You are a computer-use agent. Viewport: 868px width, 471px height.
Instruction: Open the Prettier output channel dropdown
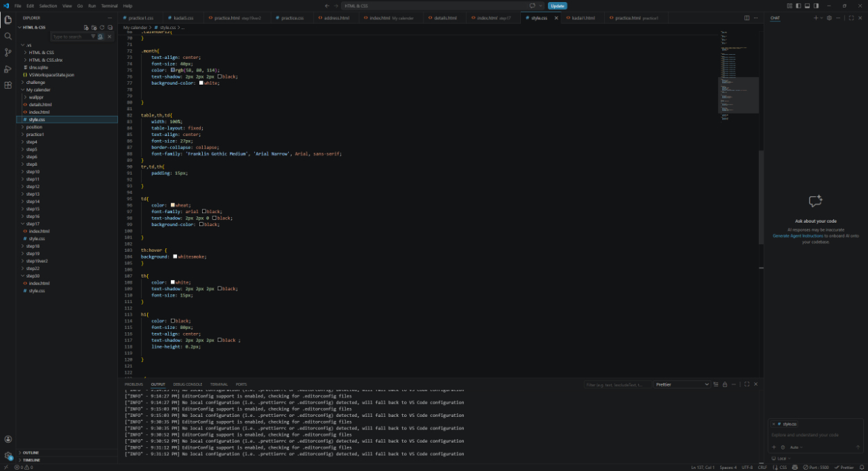682,384
